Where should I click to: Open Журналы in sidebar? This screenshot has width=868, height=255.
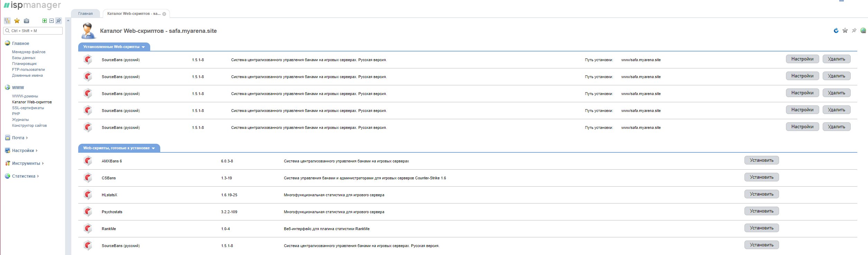(x=20, y=120)
